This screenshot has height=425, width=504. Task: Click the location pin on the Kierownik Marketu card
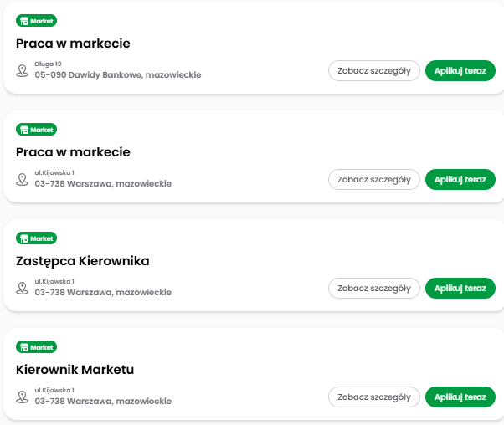[x=23, y=397]
